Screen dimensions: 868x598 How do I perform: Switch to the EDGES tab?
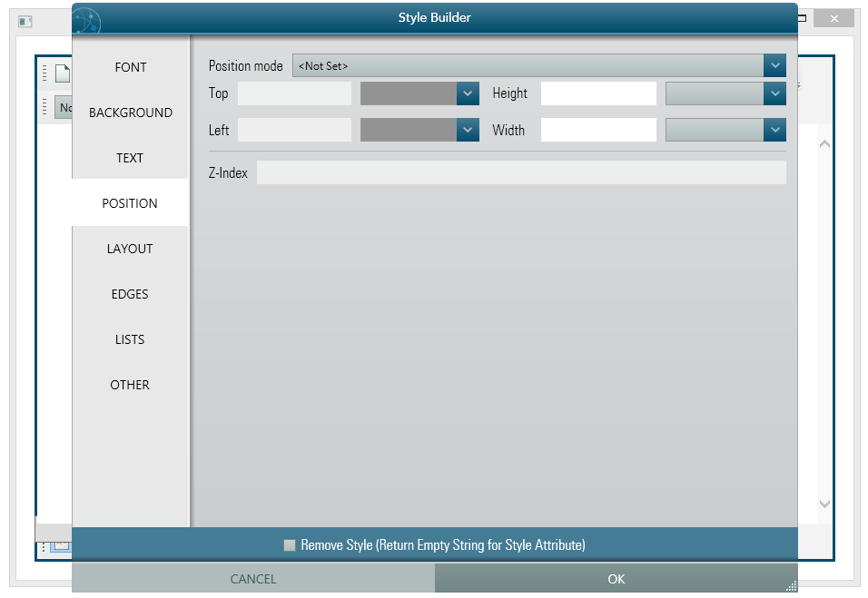click(130, 294)
